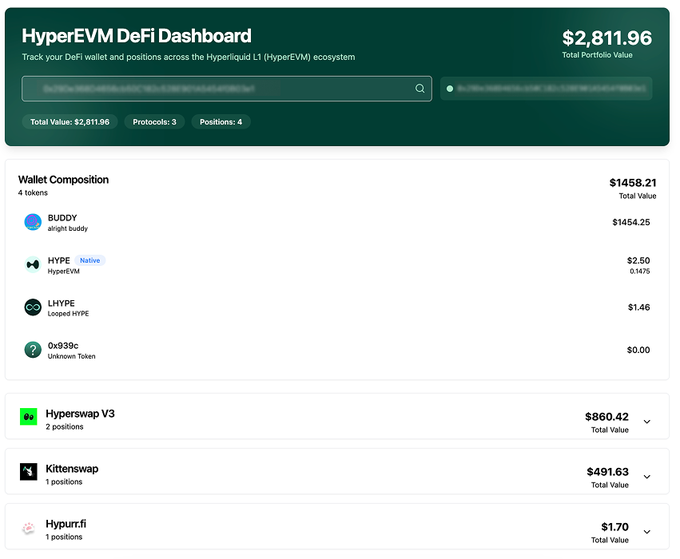680x559 pixels.
Task: Click the LHYPE looped token icon
Action: (x=33, y=307)
